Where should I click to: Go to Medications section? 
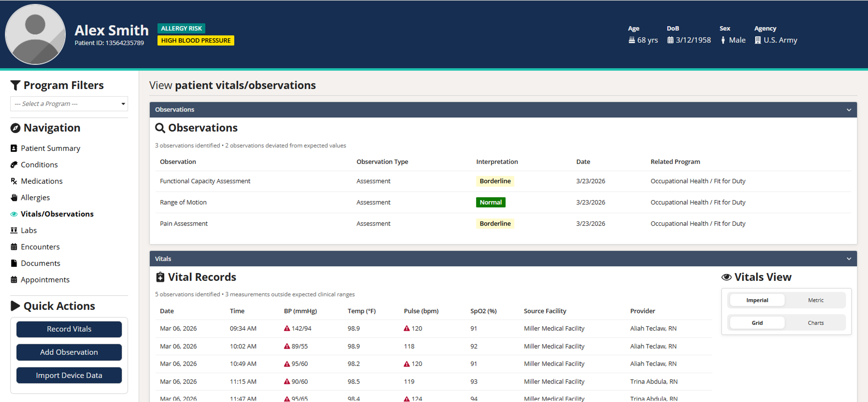pos(42,181)
